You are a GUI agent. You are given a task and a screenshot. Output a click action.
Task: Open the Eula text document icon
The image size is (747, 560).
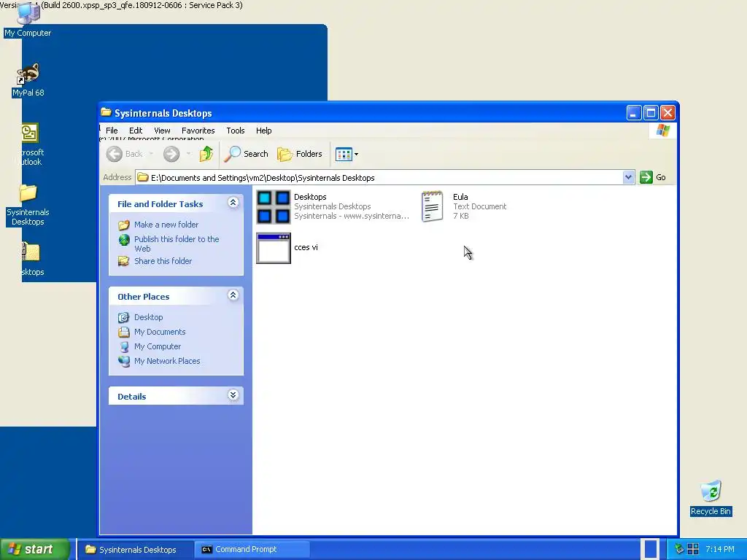pos(432,206)
